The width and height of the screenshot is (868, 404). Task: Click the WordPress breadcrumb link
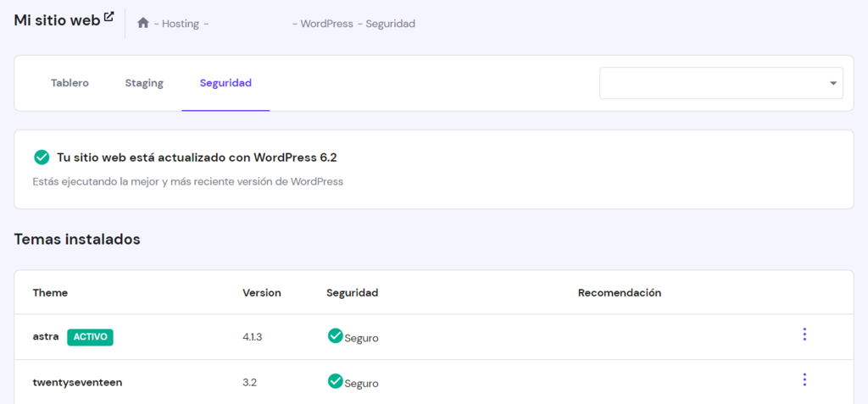pos(326,24)
